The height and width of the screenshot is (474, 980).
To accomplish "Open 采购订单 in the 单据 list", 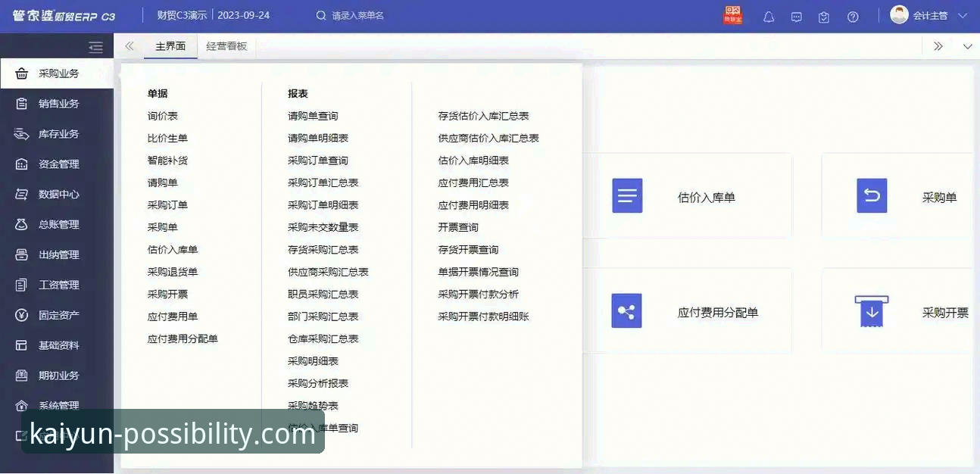I will click(x=167, y=204).
